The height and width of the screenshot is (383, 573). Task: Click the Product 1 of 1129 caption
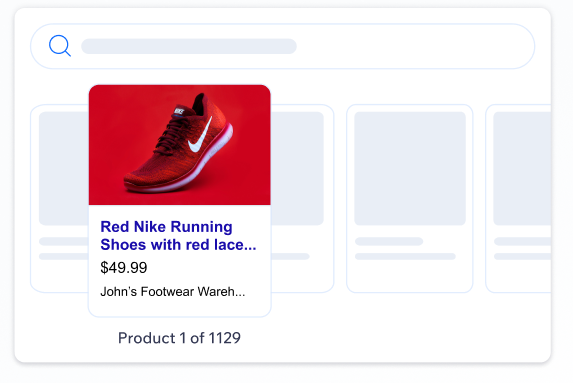pos(179,338)
